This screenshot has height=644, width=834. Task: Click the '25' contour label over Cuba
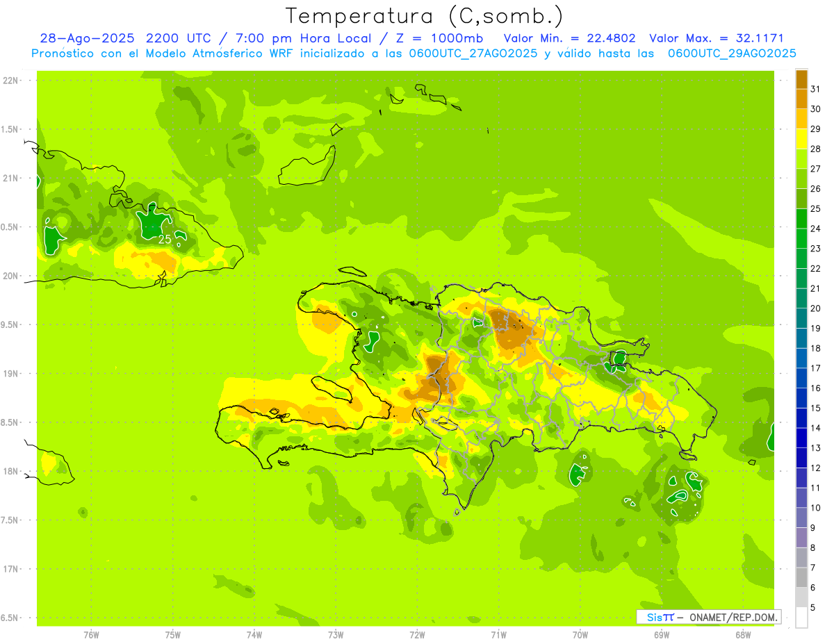pos(165,239)
